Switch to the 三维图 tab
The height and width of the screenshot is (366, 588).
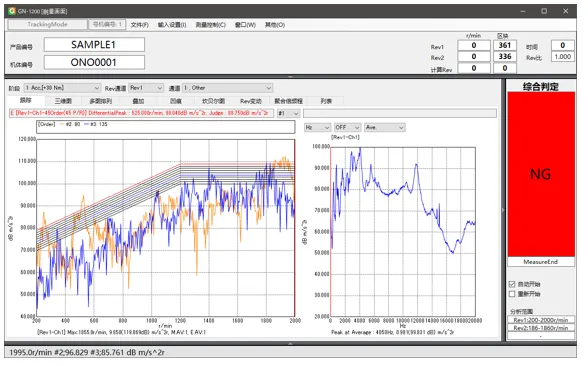point(63,101)
